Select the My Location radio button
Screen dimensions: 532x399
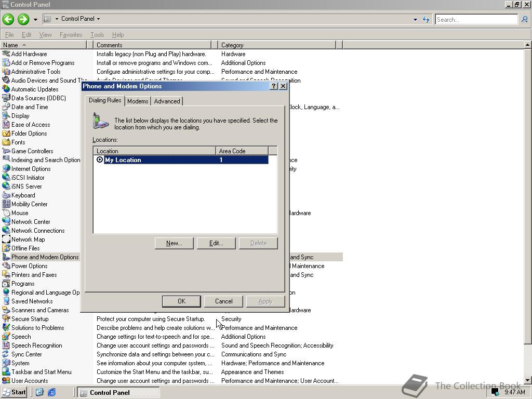100,159
